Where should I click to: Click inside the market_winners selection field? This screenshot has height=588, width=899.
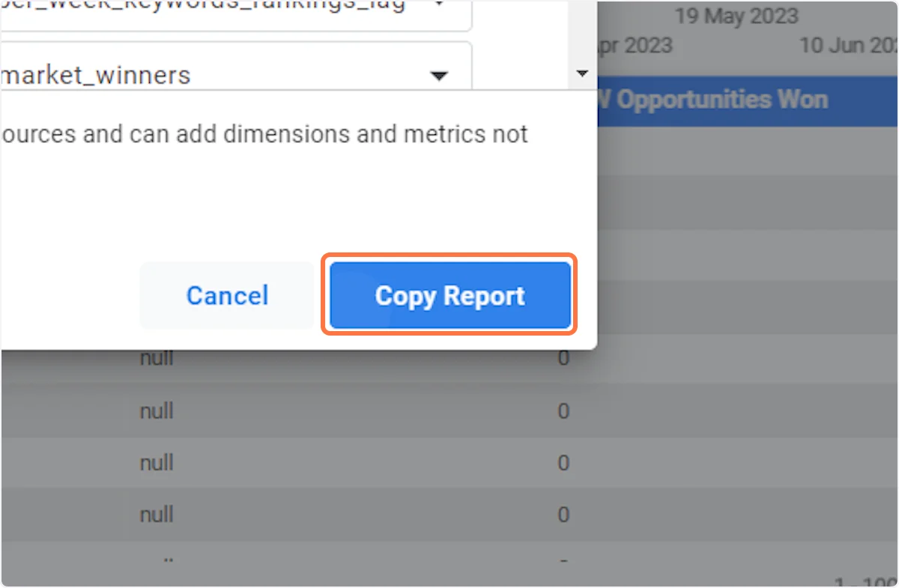click(x=225, y=74)
